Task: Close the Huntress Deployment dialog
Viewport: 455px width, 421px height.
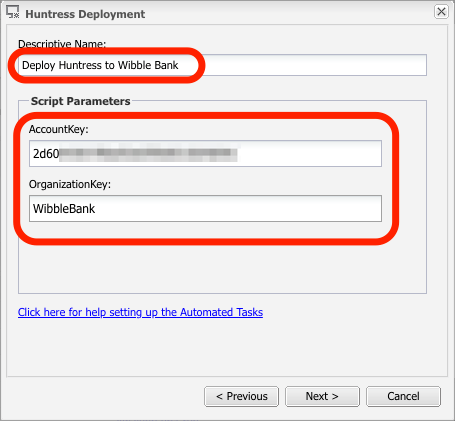Action: tap(441, 12)
